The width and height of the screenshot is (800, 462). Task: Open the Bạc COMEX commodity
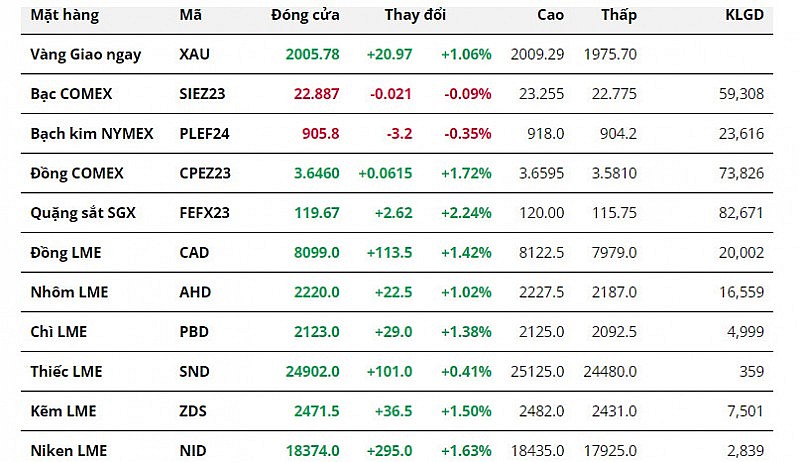click(71, 94)
